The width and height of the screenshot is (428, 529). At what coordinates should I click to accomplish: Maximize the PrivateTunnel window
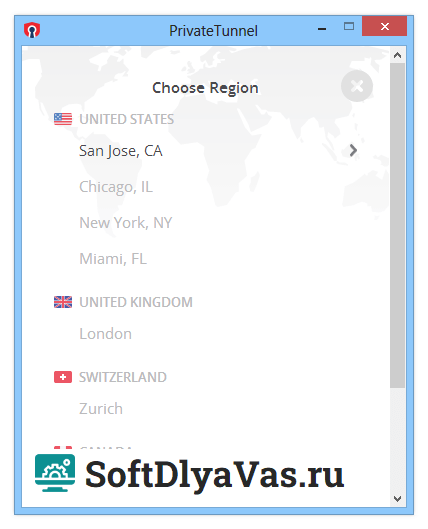tap(349, 26)
